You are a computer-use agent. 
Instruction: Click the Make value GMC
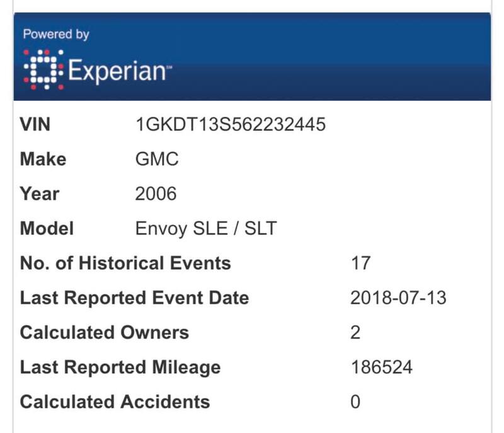(x=157, y=159)
